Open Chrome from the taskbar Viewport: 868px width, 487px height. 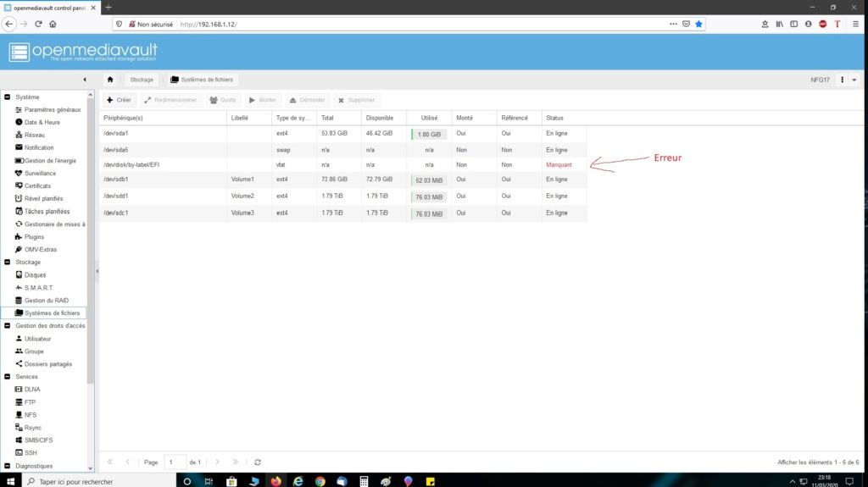[x=320, y=481]
